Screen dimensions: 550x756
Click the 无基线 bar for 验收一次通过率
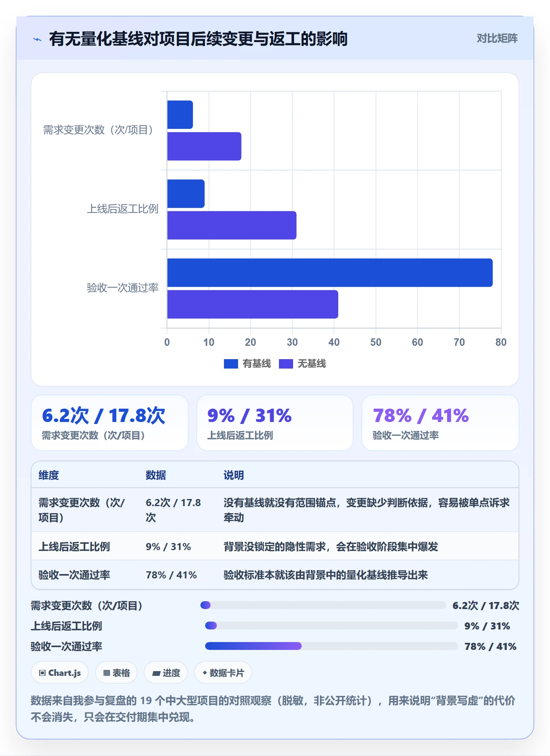click(253, 304)
